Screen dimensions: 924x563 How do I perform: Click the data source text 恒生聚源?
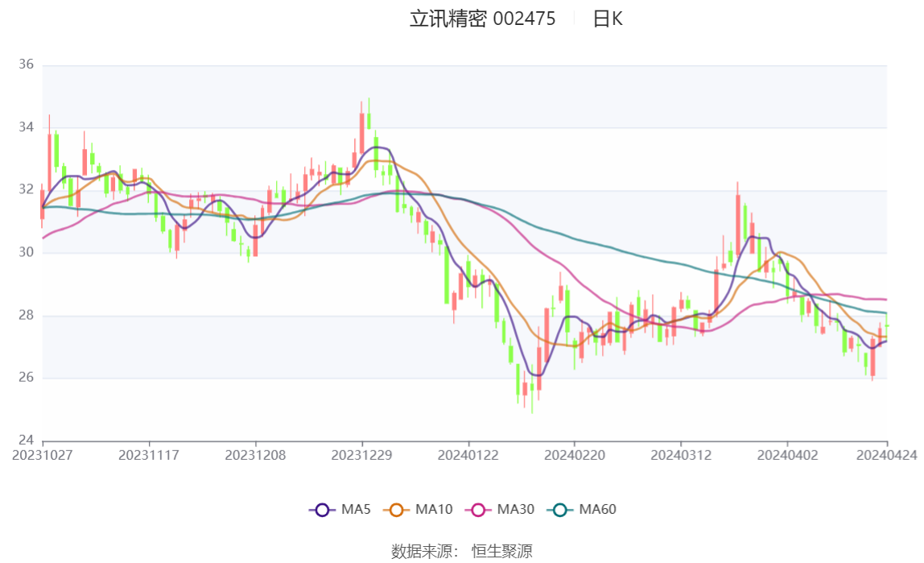tap(502, 552)
